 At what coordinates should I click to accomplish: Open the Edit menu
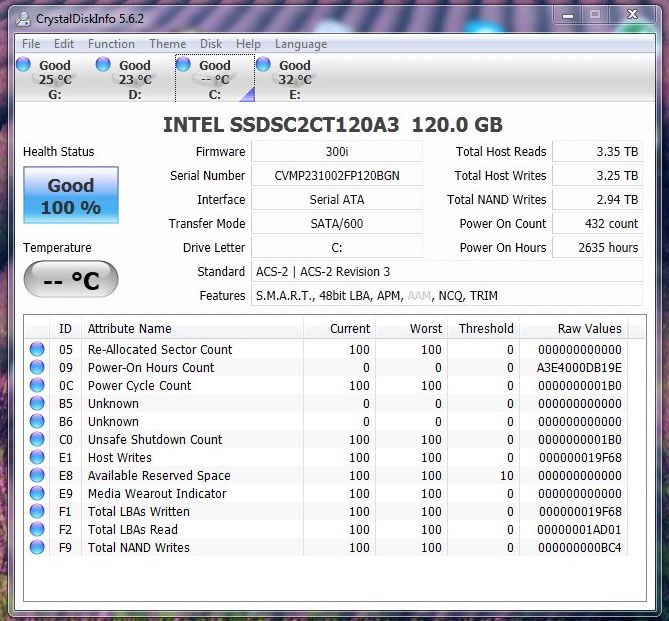[x=64, y=44]
